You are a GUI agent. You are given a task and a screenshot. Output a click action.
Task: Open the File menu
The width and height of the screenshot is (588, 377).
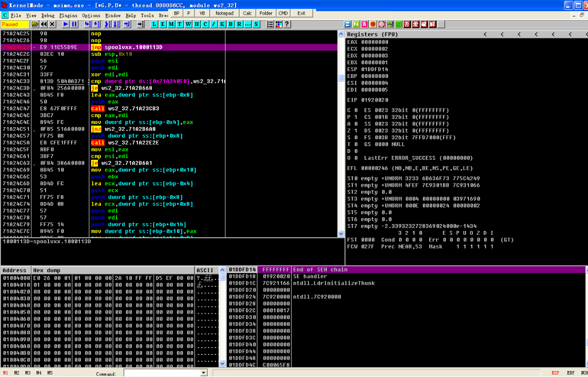(x=16, y=16)
